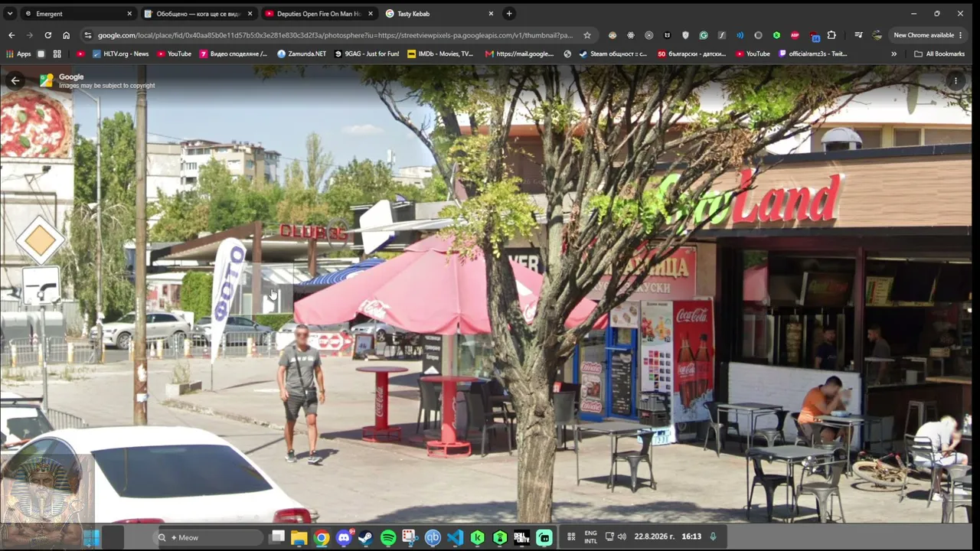Open the Steam общност bookmark
Screen dimensions: 980x551
tap(612, 54)
